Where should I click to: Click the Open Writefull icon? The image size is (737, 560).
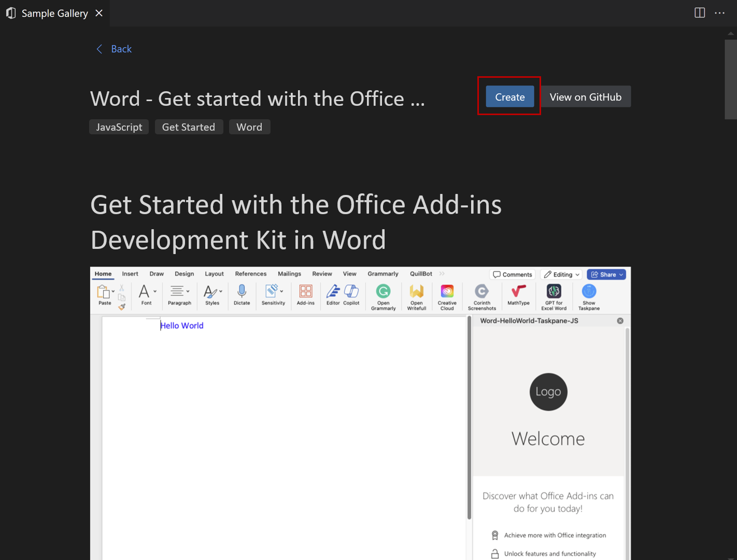(x=417, y=291)
